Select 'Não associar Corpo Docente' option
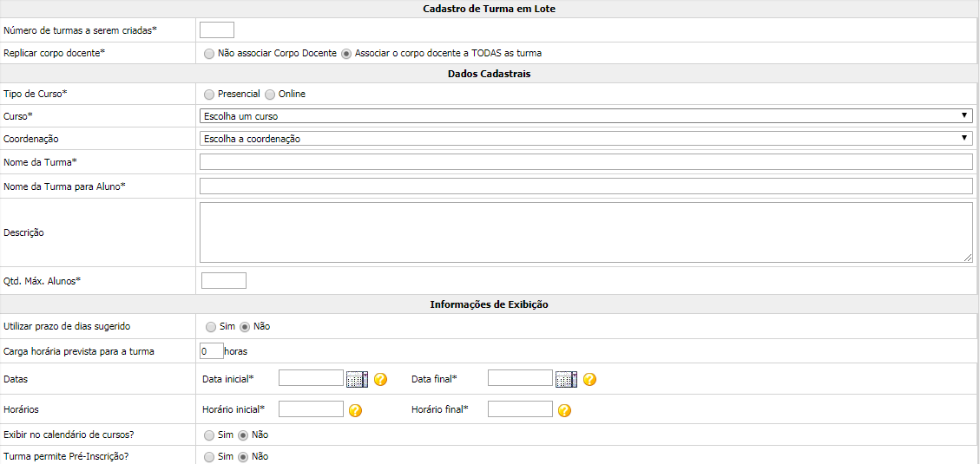 pos(208,54)
